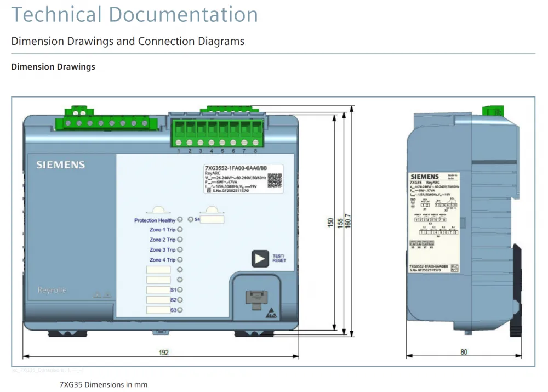Click the Zone 1 Trip LED indicator
Image resolution: width=548 pixels, height=392 pixels.
point(180,230)
